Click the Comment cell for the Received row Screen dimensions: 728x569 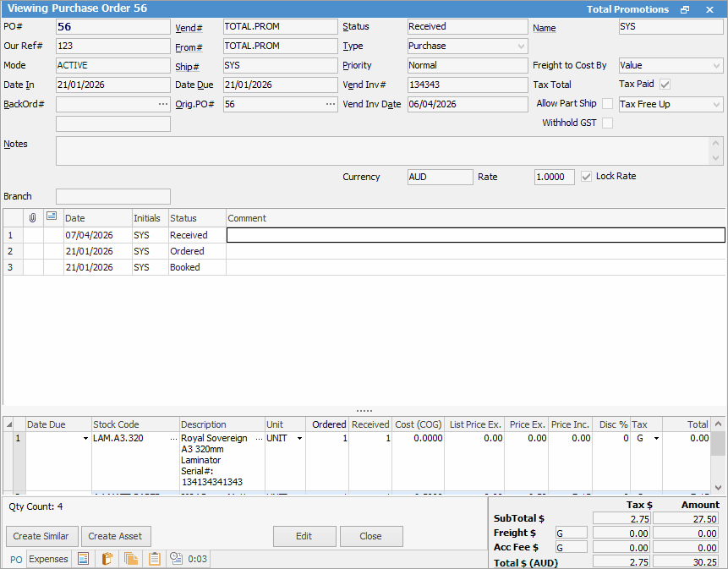click(476, 235)
